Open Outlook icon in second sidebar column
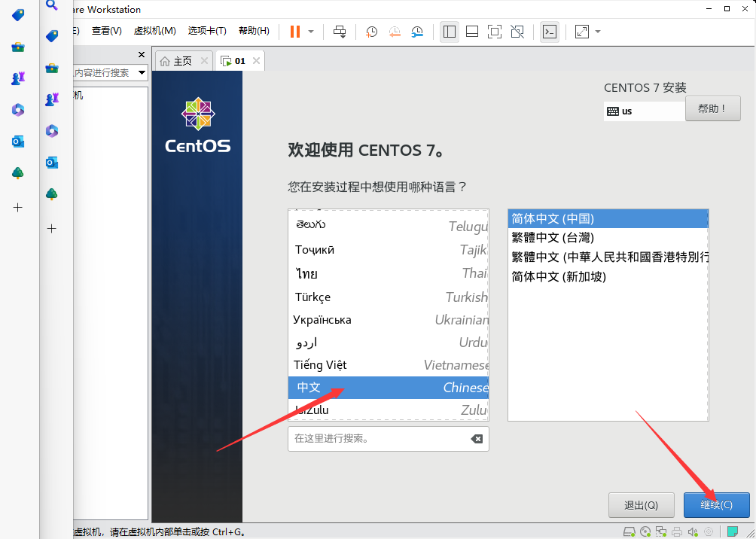This screenshot has height=539, width=756. 52,163
